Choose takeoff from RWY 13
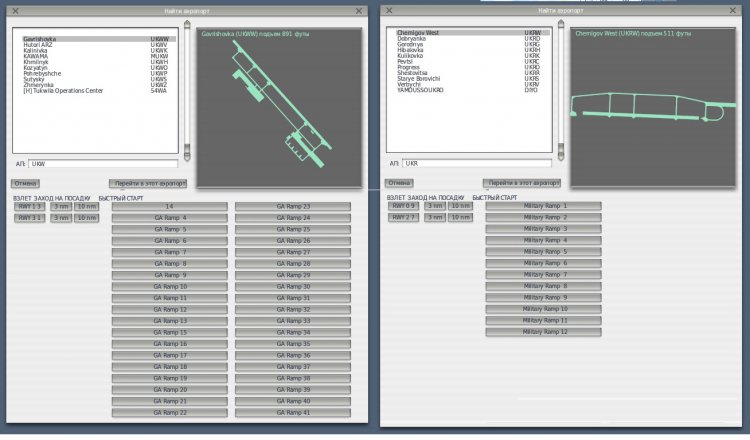The height and width of the screenshot is (440, 750). (30, 207)
